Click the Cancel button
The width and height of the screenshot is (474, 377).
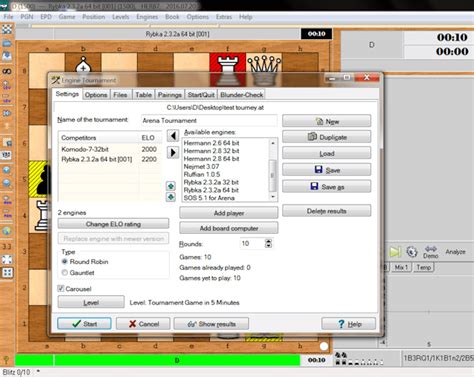tap(143, 324)
